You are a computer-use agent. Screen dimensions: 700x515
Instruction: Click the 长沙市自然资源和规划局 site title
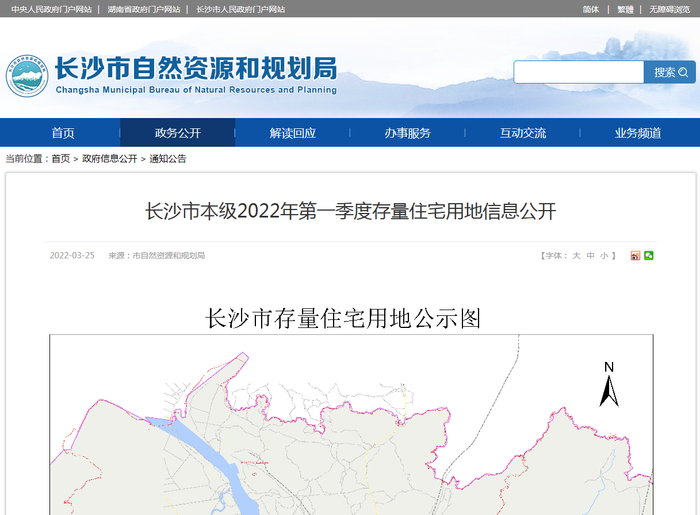196,68
